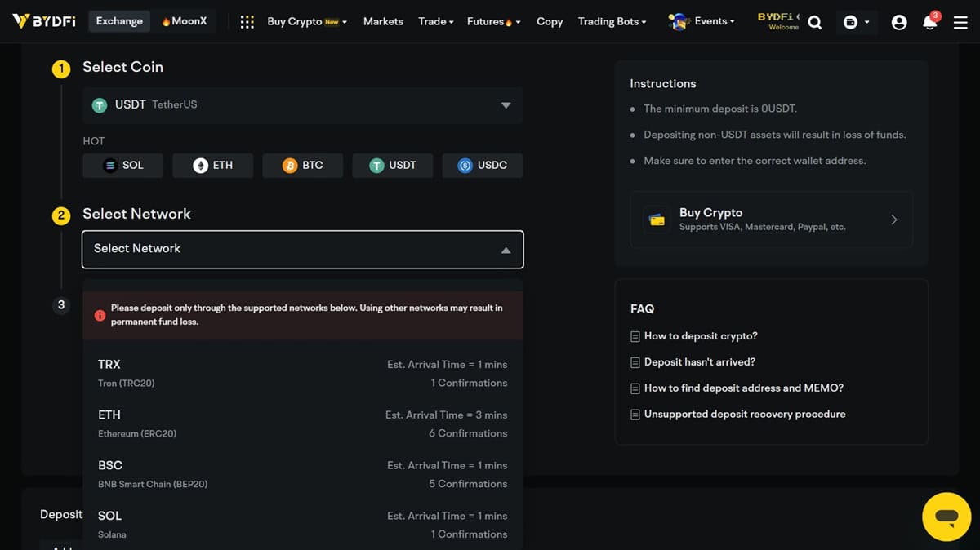980x550 pixels.
Task: Choose ETH from hot coins
Action: (213, 166)
